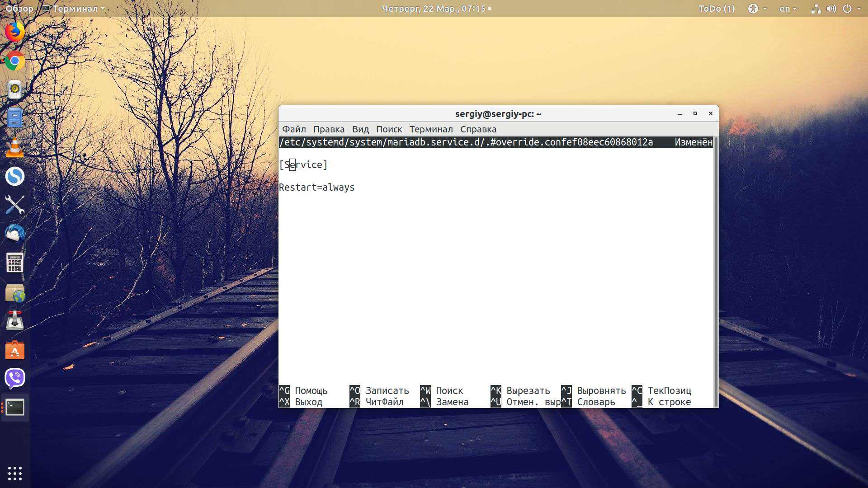Click the terminal vertical scrollbar

716,272
